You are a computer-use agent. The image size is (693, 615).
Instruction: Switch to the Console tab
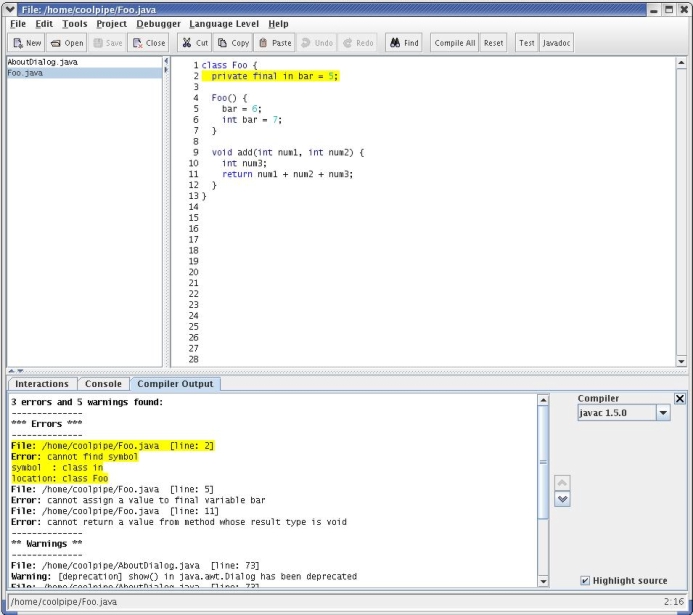click(x=103, y=384)
